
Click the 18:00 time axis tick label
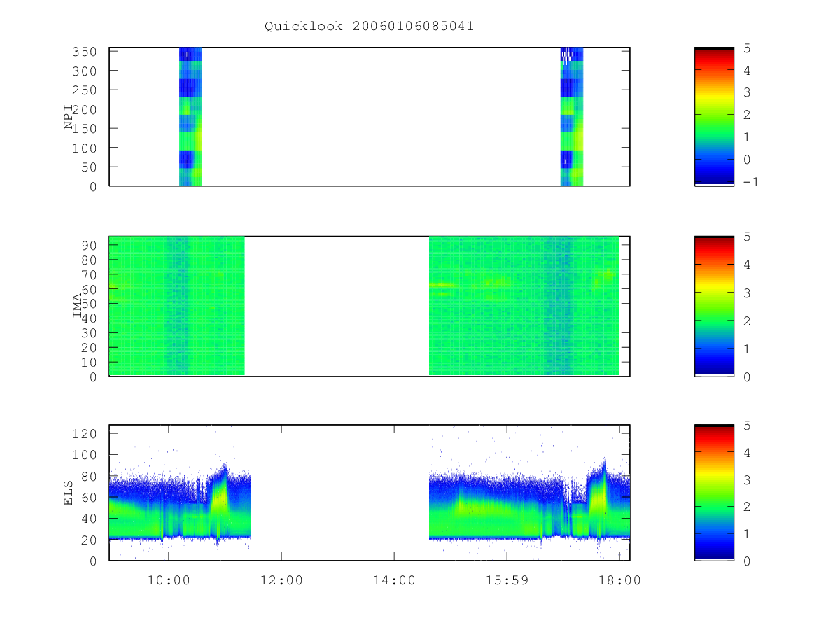tap(619, 580)
